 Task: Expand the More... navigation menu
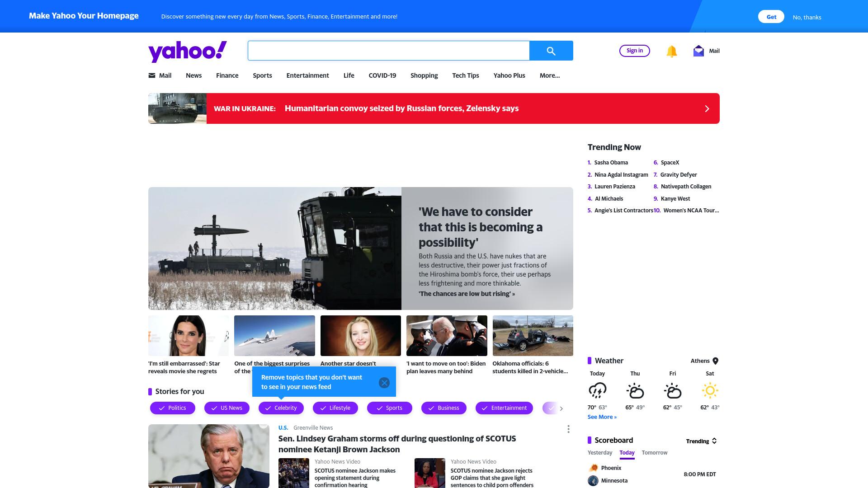click(x=549, y=75)
